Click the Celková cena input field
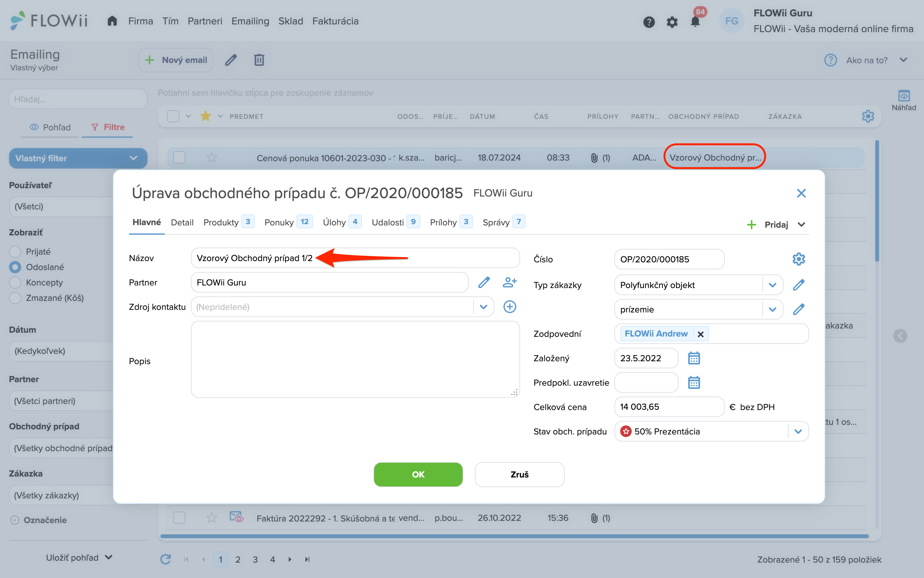 tap(669, 407)
